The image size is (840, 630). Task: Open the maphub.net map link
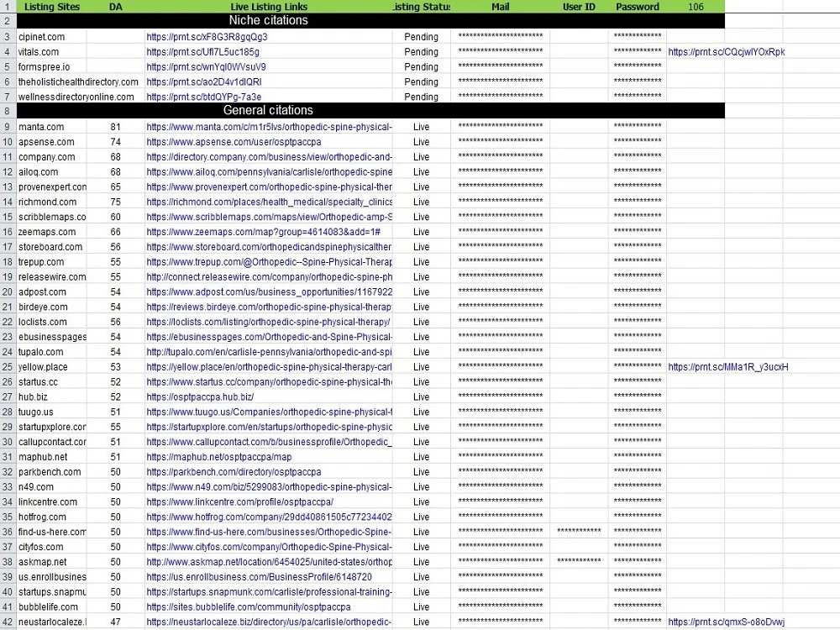click(219, 457)
